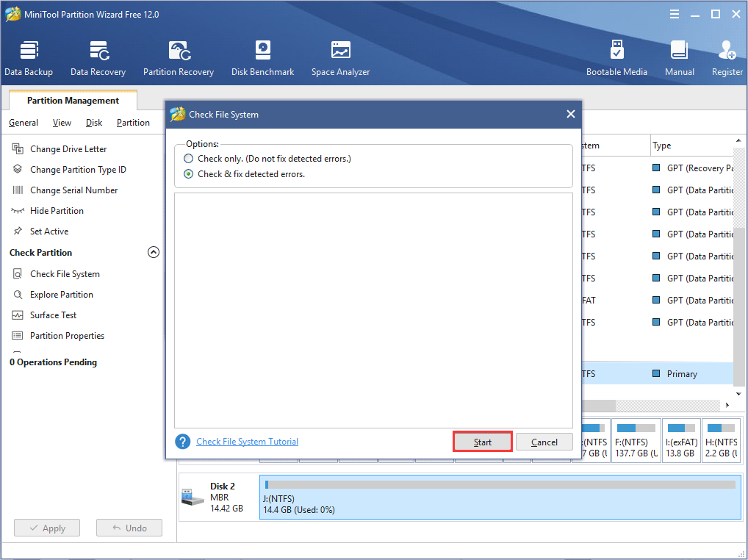748x560 pixels.
Task: Click the Register icon
Action: tap(727, 59)
